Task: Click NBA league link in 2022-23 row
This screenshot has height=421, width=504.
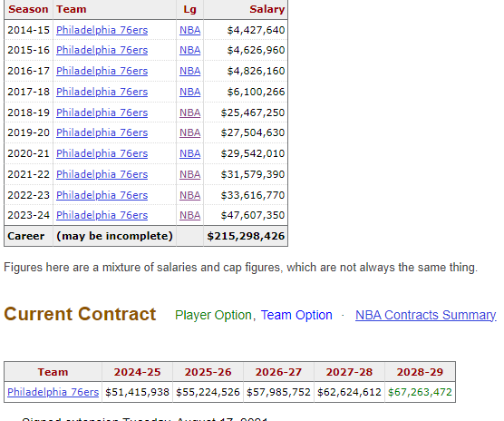Action: pyautogui.click(x=190, y=195)
